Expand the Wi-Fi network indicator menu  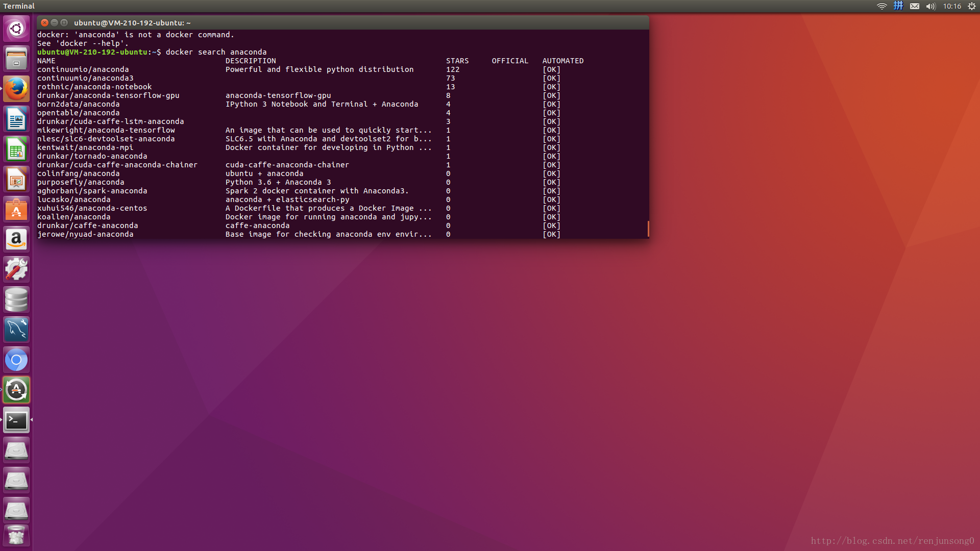pos(882,6)
